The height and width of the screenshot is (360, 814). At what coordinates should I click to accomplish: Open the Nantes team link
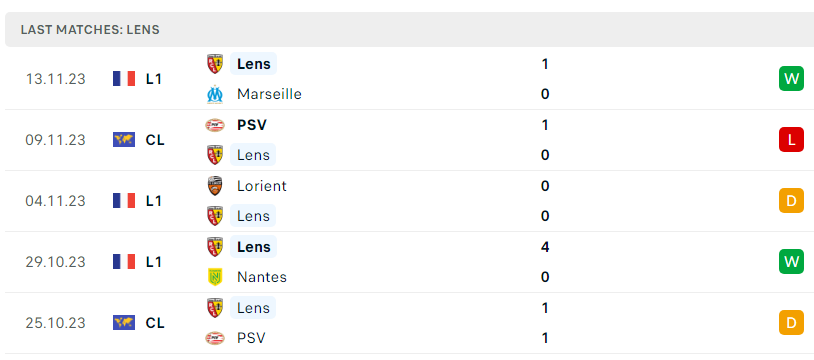pyautogui.click(x=262, y=277)
